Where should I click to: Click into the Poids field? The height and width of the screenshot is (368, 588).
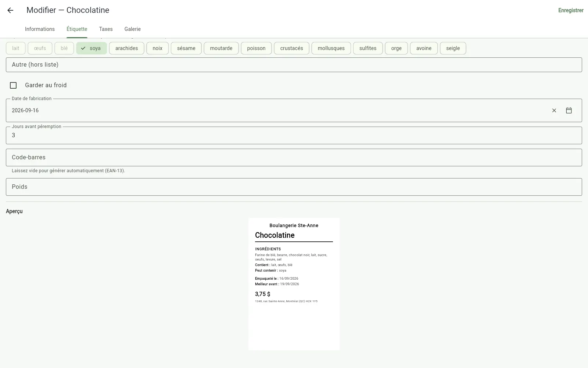[x=294, y=187]
